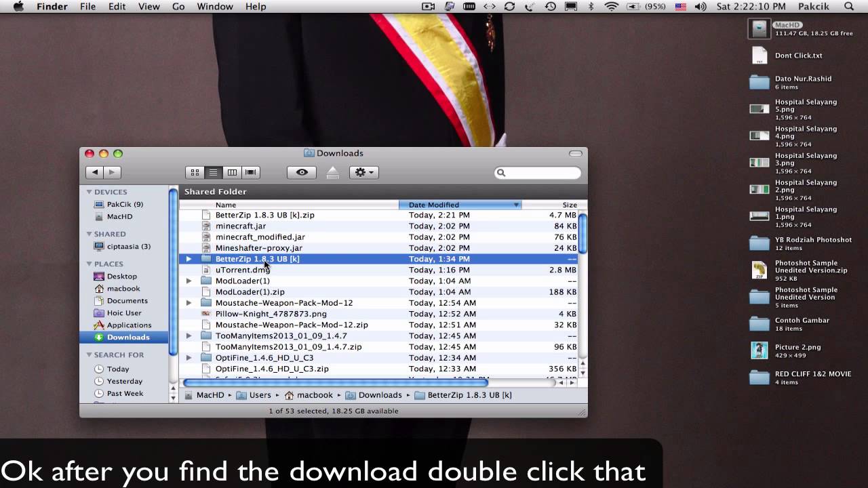
Task: Expand OptiFine_1.4.6_HD_U_C3 folder
Action: tap(189, 358)
